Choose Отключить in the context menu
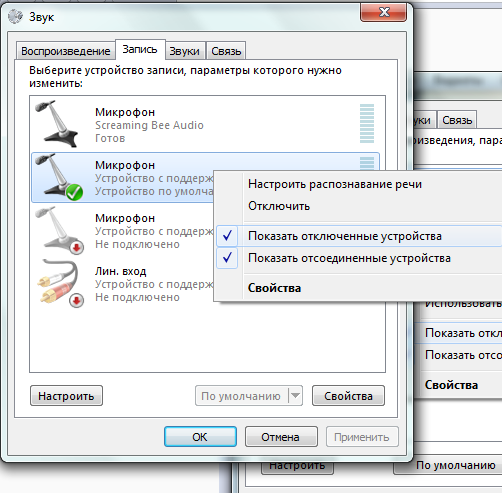Screen dimensions: 502x493 coord(279,206)
